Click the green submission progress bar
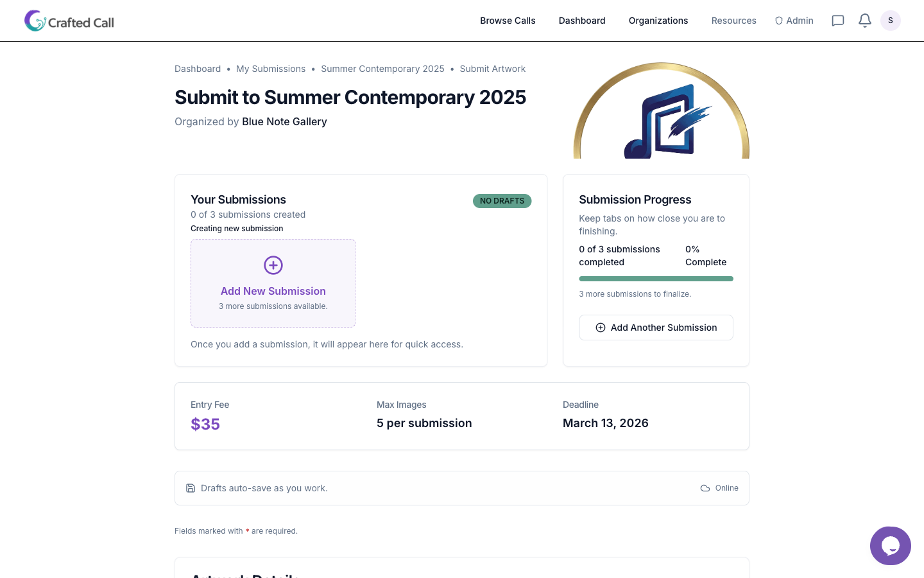Image resolution: width=924 pixels, height=578 pixels. coord(656,278)
